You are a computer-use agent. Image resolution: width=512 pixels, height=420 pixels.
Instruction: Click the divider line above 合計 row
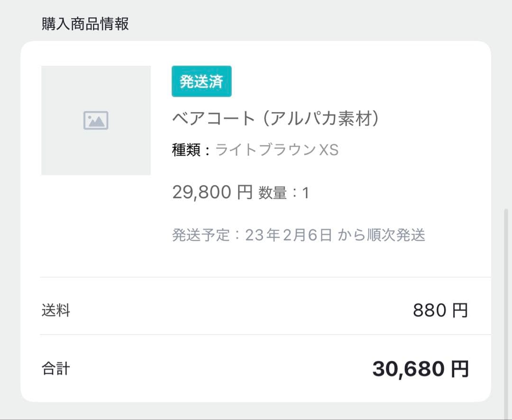click(x=265, y=334)
